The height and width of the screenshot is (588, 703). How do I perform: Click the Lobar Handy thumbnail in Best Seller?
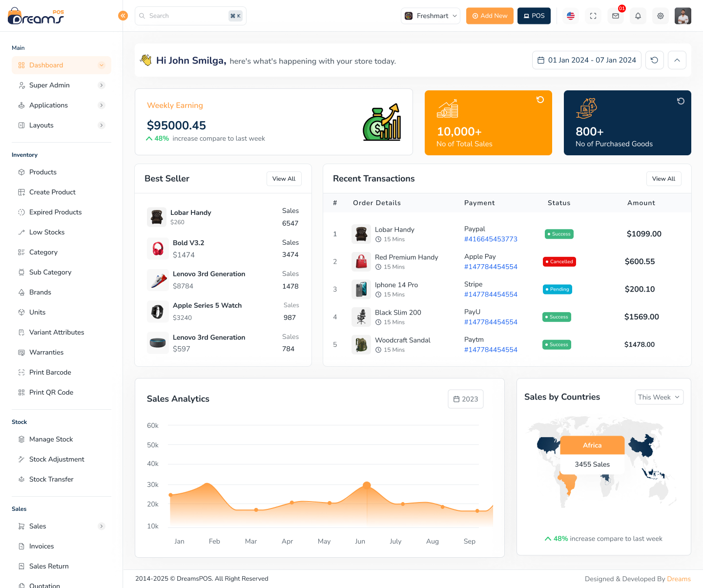point(157,217)
